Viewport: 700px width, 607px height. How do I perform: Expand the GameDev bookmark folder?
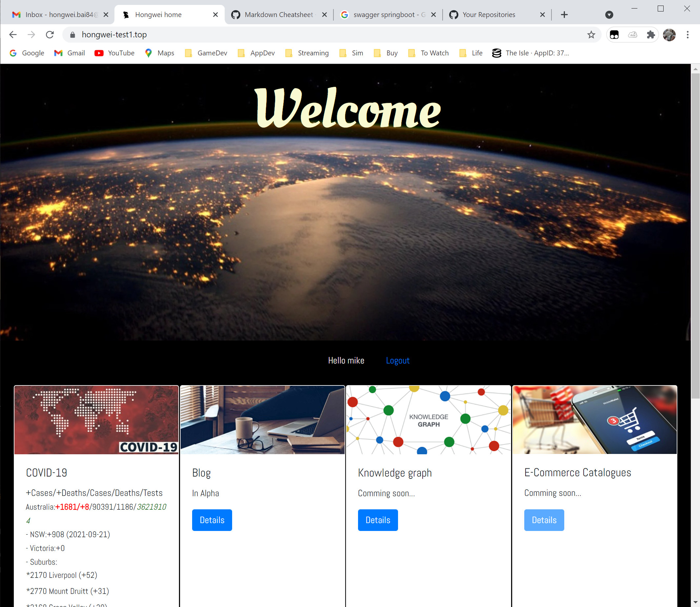(x=206, y=53)
